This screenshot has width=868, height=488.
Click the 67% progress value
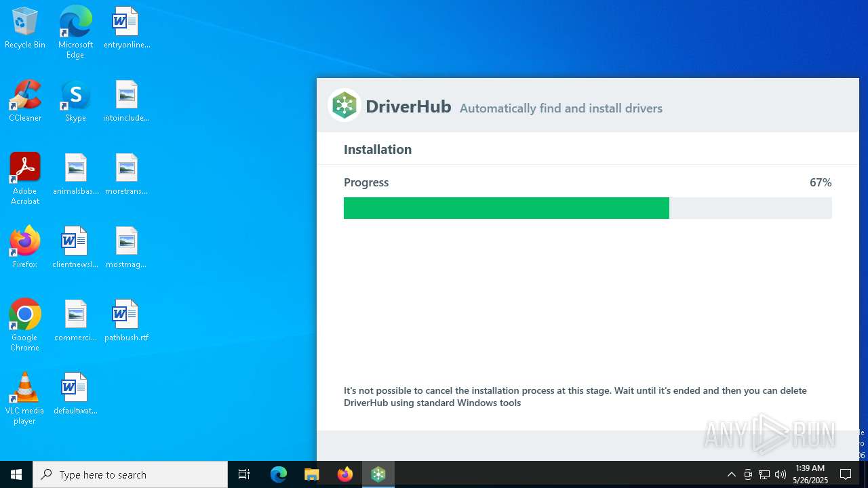[821, 182]
